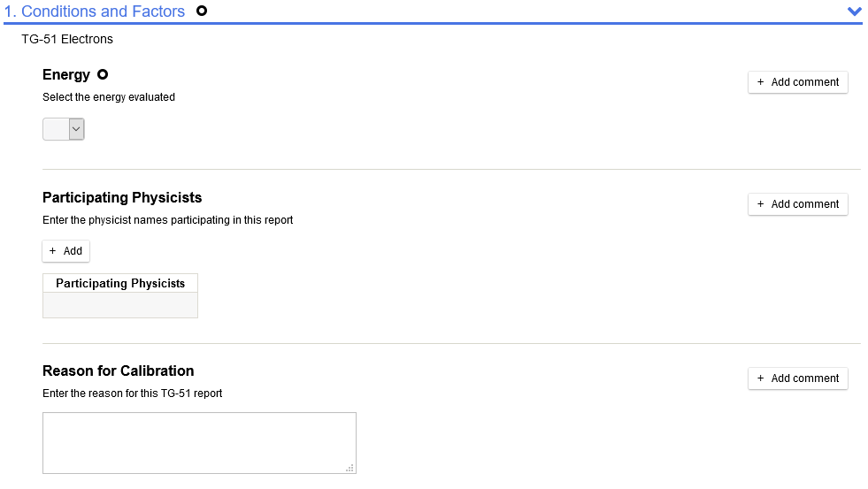Click "Select the energy evaluated" helper text
This screenshot has width=868, height=489.
109,97
